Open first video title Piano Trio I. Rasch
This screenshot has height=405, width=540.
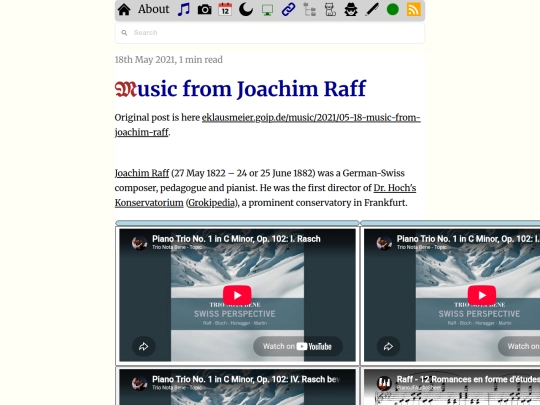click(x=236, y=239)
